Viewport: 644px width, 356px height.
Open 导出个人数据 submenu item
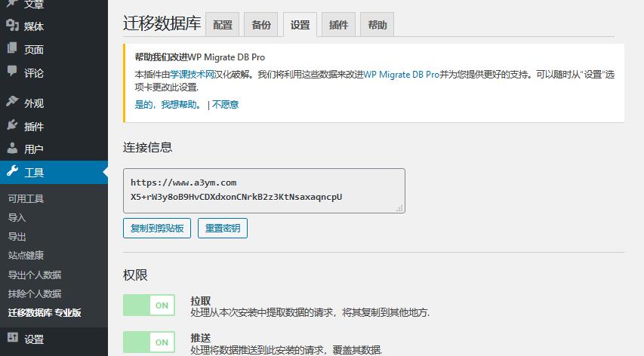coord(35,275)
